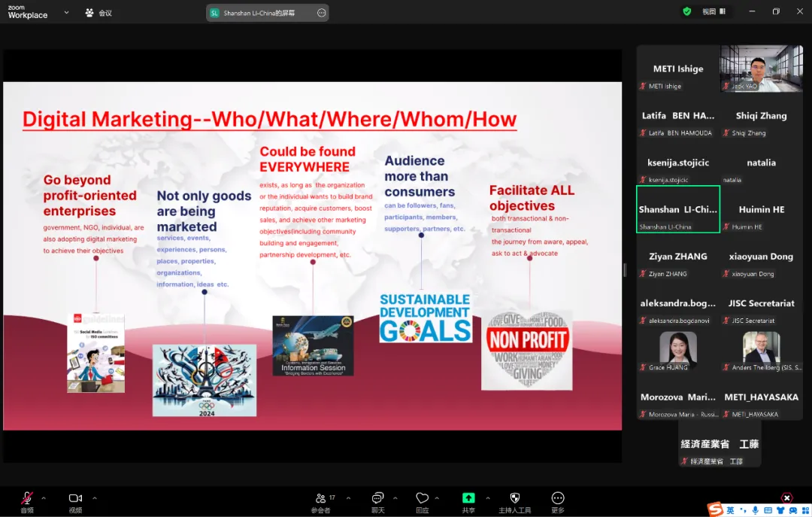Open host tools shield icon
The image size is (812, 517).
coord(515,501)
